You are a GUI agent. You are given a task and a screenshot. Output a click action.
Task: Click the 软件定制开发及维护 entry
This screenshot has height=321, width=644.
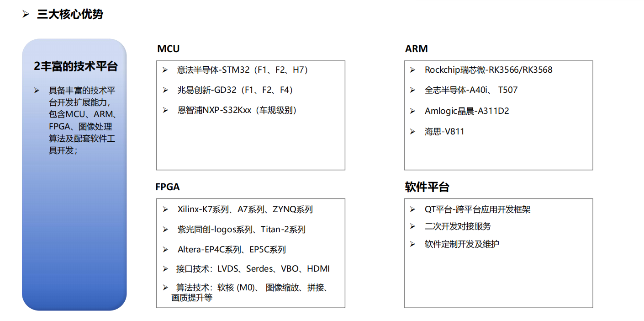pyautogui.click(x=462, y=244)
